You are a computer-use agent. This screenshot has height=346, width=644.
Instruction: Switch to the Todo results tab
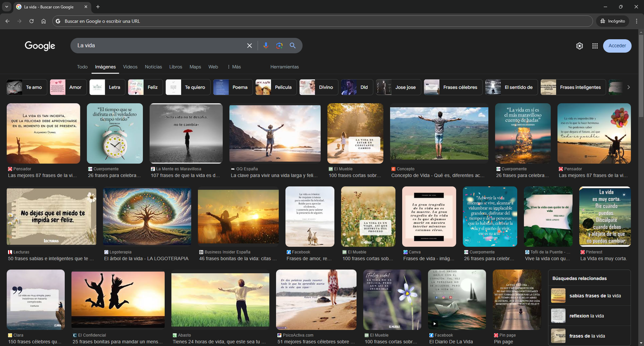click(x=82, y=67)
